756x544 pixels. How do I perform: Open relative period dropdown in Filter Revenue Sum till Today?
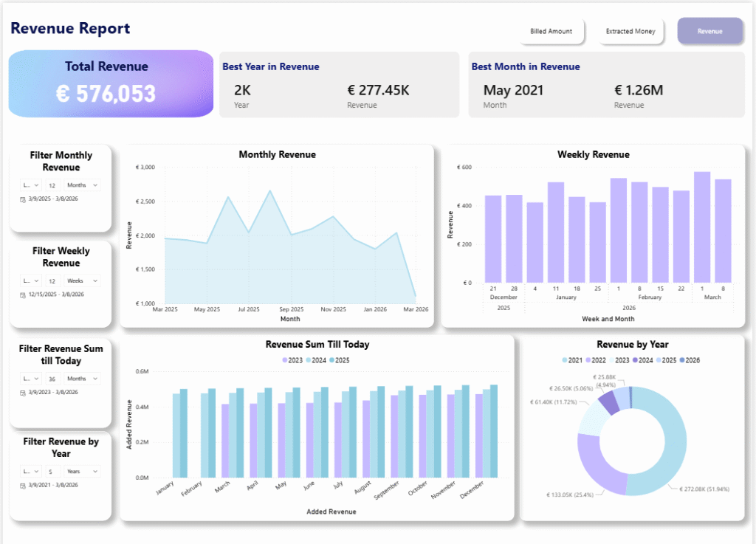30,379
